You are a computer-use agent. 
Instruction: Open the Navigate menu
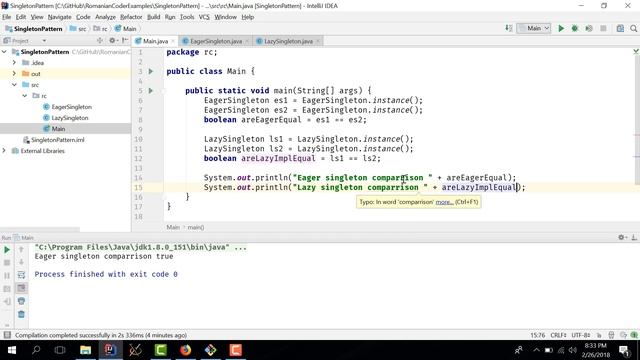click(60, 17)
